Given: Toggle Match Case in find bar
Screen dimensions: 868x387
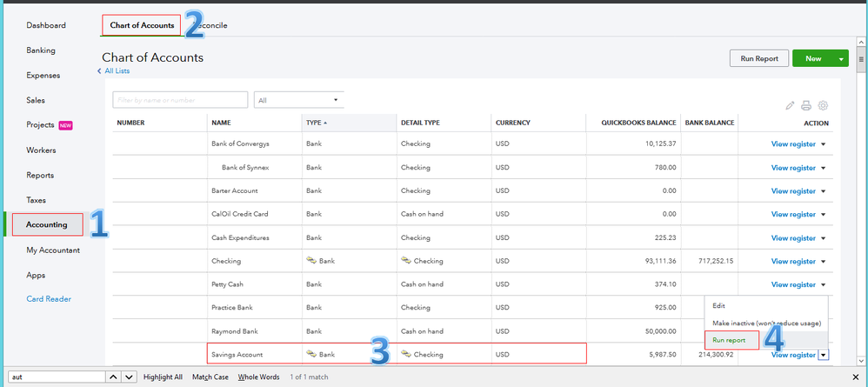Looking at the screenshot, I should (210, 377).
